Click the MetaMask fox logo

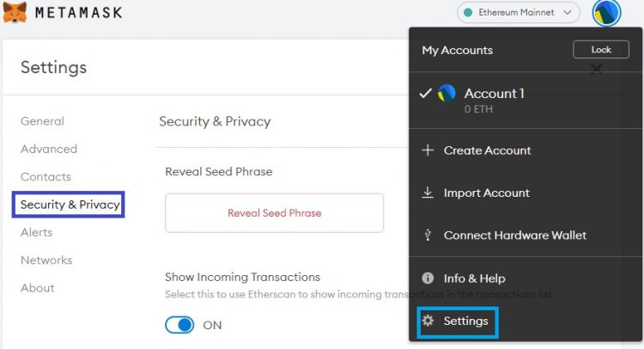tap(15, 12)
